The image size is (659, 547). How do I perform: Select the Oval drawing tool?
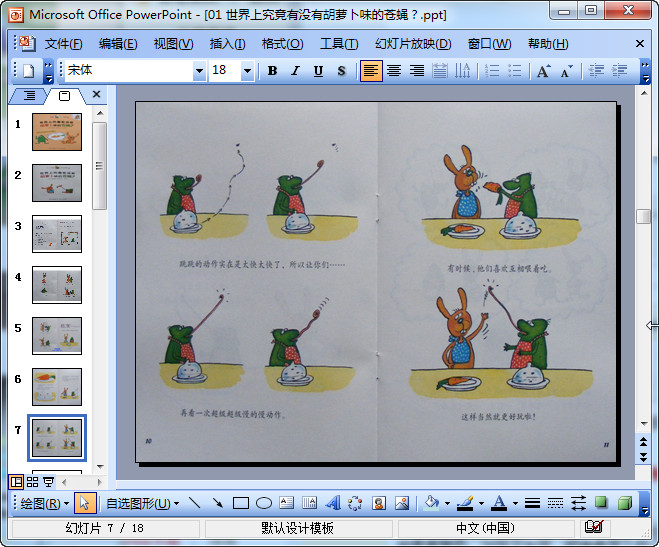264,503
